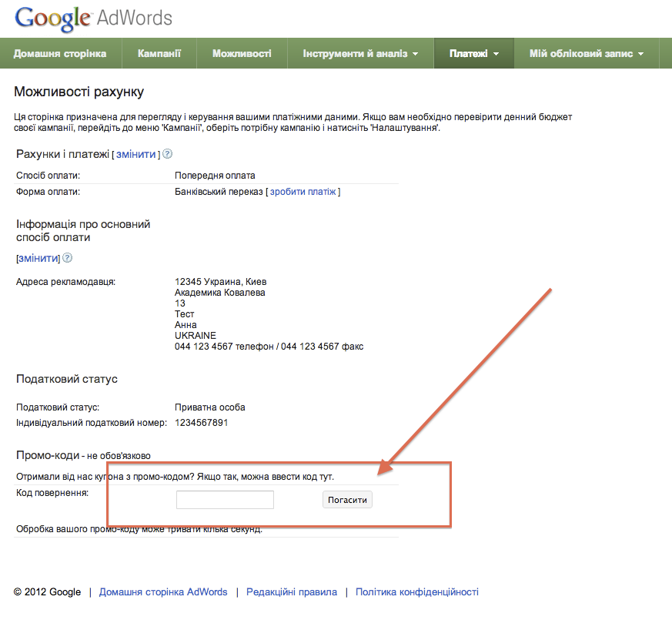Click the Можливості рахунку page heading
Image resolution: width=672 pixels, height=630 pixels.
pyautogui.click(x=79, y=92)
